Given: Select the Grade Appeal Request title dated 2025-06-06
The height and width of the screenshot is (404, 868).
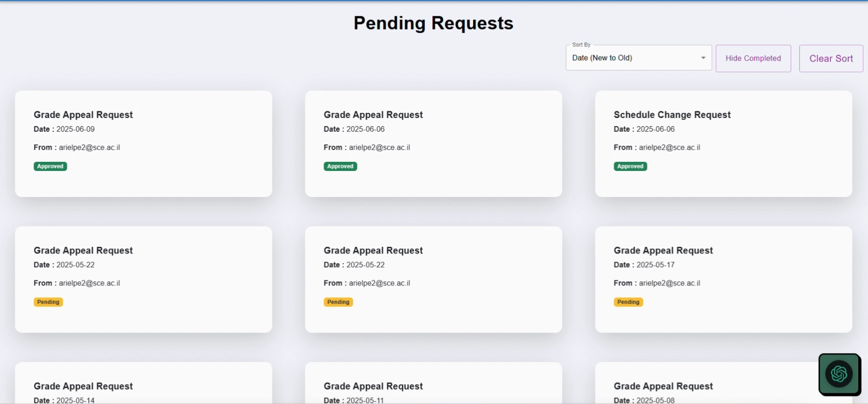Looking at the screenshot, I should tap(373, 115).
